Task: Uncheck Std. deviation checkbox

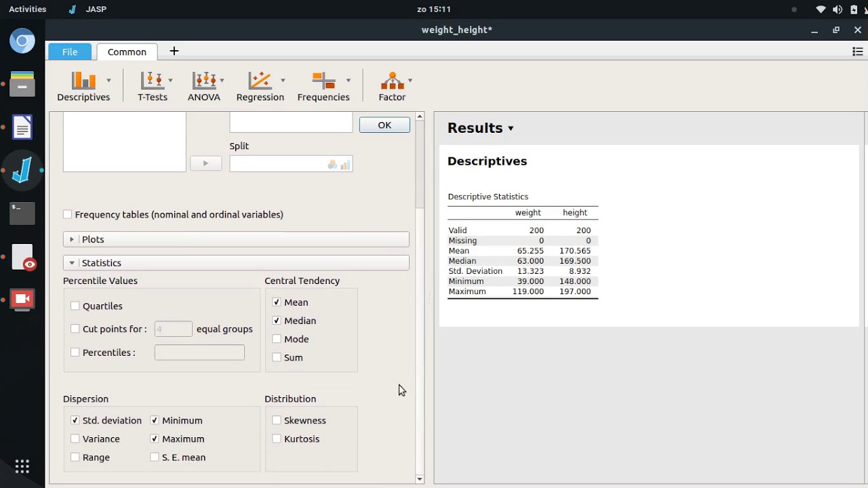Action: pyautogui.click(x=75, y=420)
